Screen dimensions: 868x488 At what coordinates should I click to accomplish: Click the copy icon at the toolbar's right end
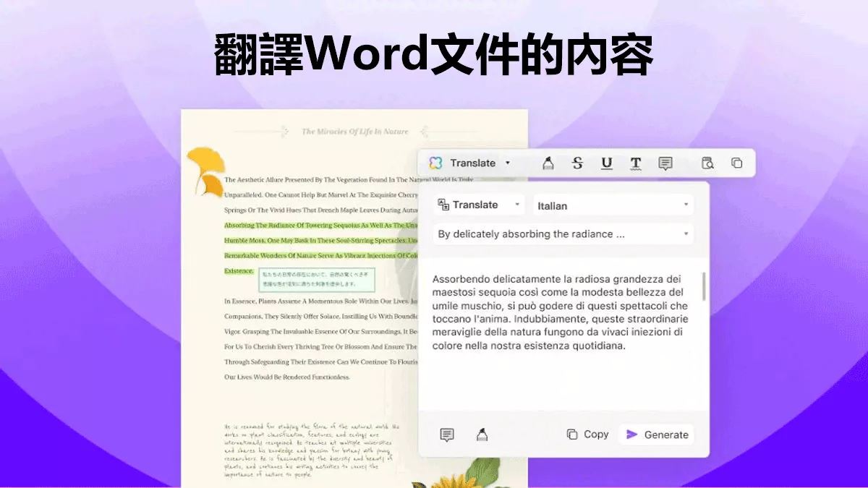(737, 163)
